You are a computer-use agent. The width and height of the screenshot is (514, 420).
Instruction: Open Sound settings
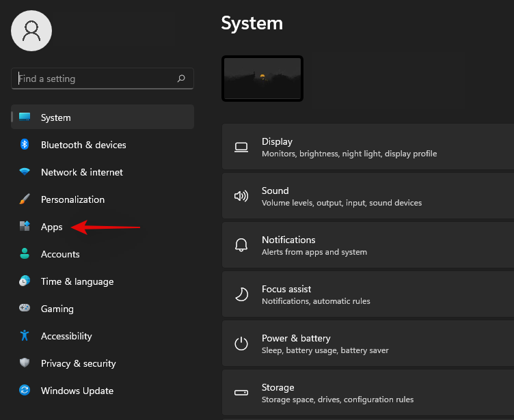click(368, 197)
